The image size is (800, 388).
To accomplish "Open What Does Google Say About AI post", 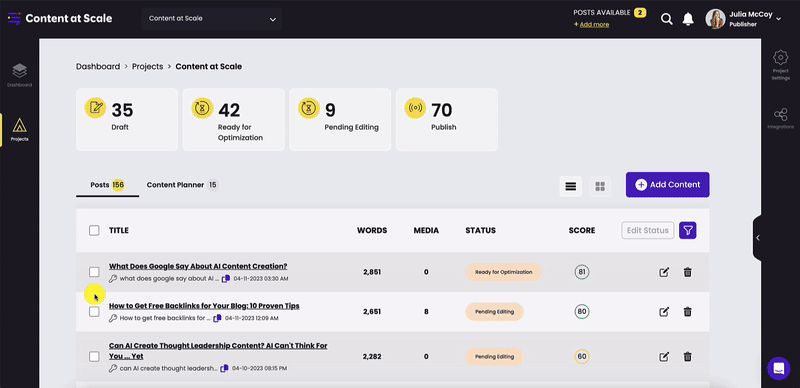I will pos(198,266).
